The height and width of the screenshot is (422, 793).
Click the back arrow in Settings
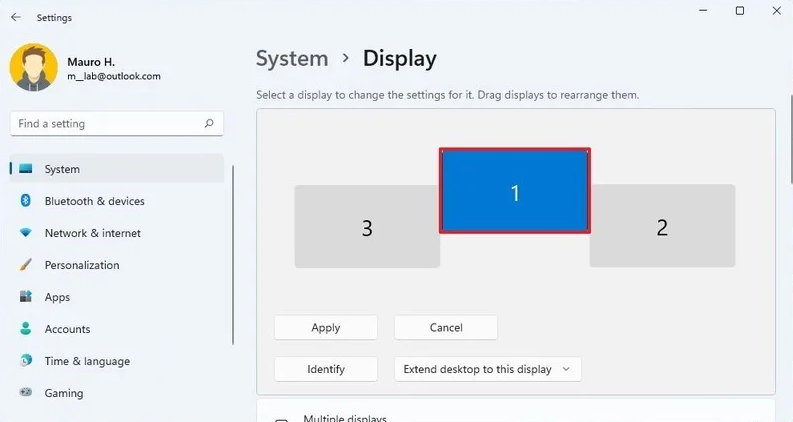click(x=16, y=17)
